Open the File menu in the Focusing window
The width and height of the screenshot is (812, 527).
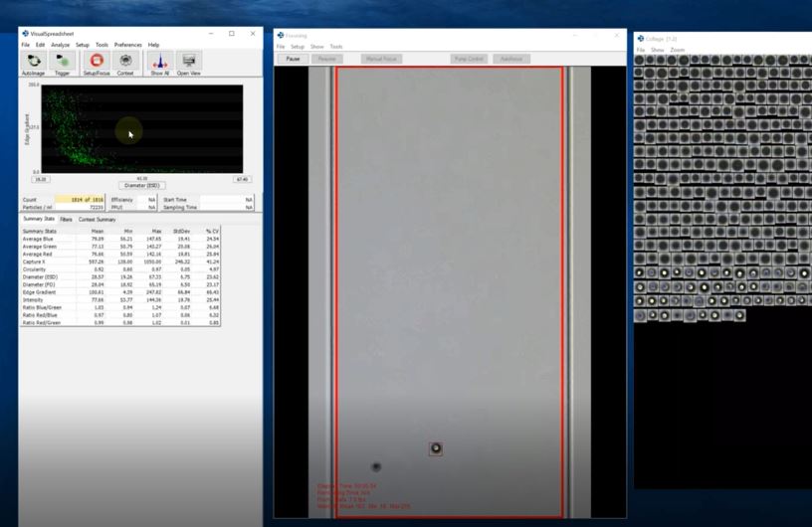[281, 47]
